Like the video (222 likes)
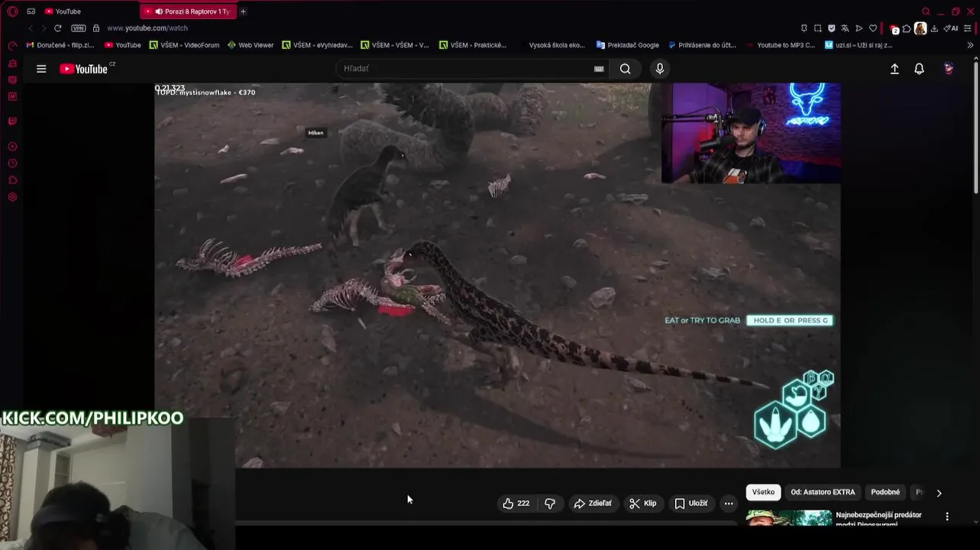 click(x=516, y=503)
